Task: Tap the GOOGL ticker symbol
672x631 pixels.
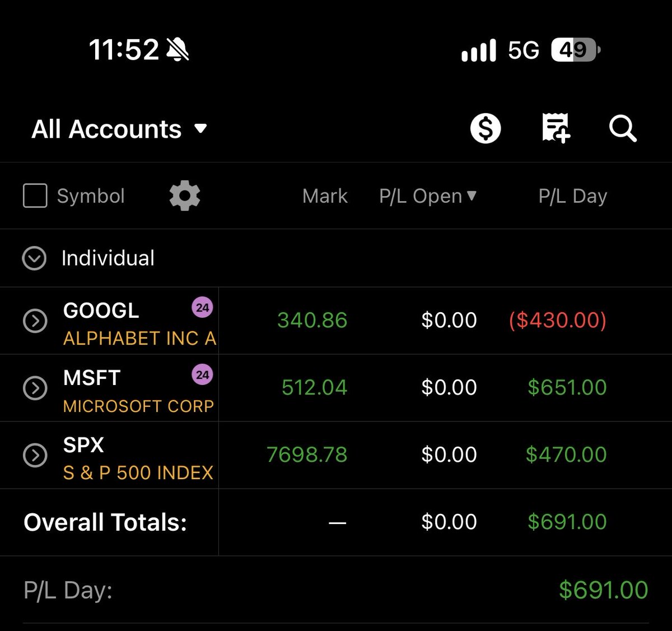Action: 101,310
